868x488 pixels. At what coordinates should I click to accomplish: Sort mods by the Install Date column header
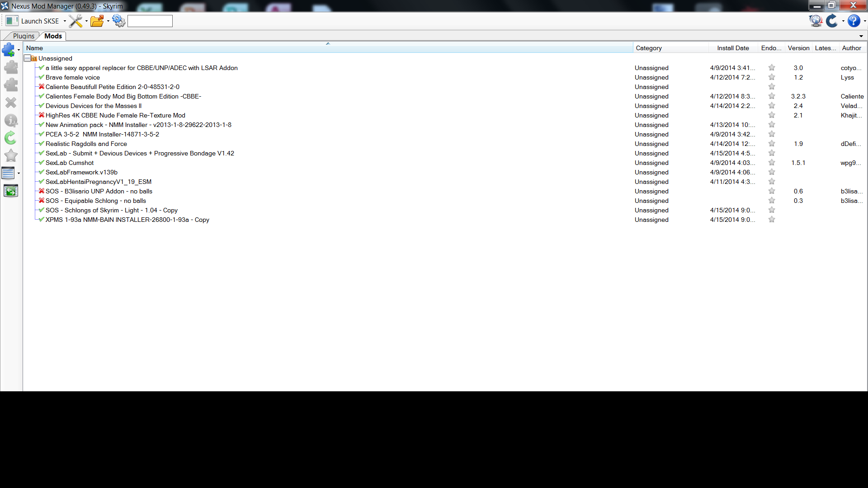(x=732, y=48)
